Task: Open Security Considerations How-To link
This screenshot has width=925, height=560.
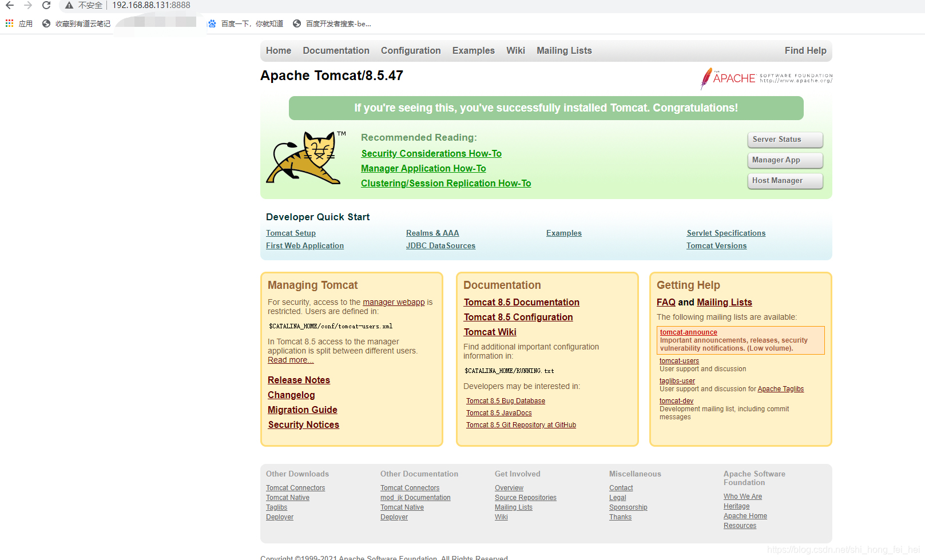Action: 431,153
